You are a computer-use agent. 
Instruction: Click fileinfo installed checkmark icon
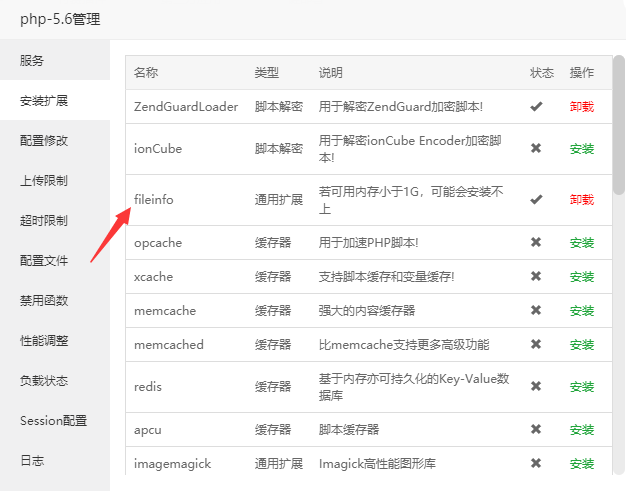point(536,199)
